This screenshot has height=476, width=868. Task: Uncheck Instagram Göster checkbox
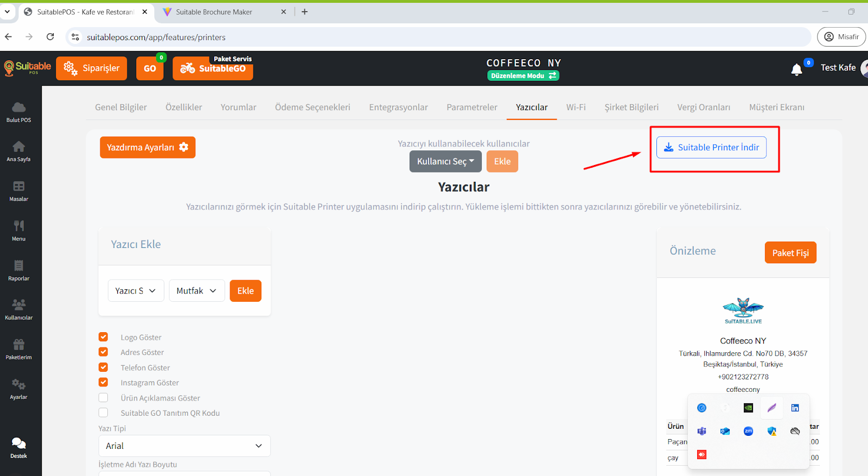tap(103, 383)
